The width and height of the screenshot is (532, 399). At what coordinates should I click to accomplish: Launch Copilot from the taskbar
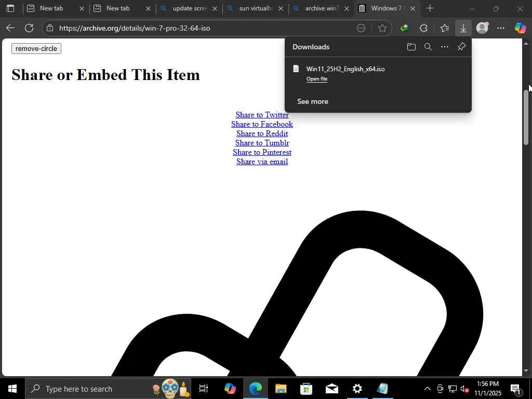(230, 389)
